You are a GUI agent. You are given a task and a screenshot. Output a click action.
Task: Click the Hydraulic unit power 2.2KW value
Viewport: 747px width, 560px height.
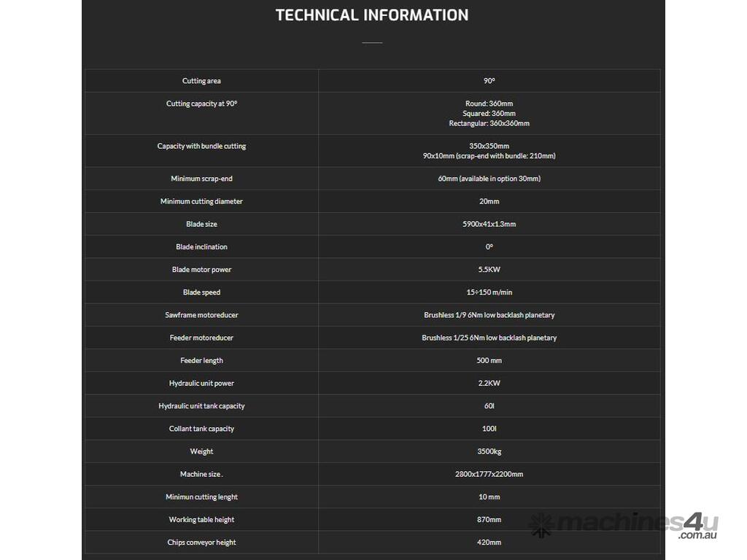point(489,383)
